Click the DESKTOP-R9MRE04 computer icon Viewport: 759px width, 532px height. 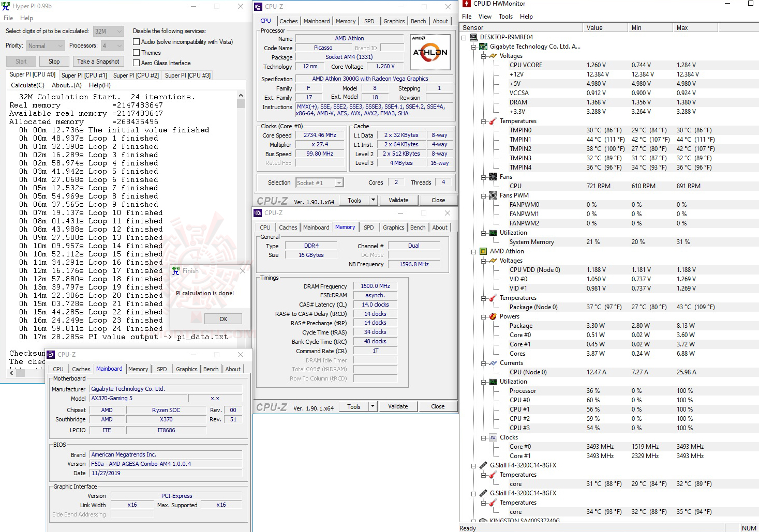[x=473, y=37]
